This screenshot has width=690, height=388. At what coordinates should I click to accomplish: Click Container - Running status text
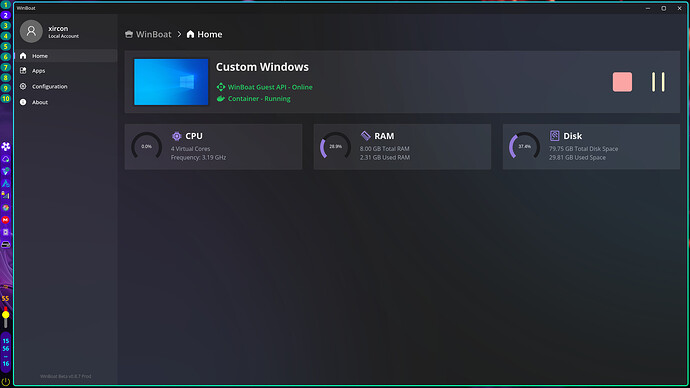[259, 99]
